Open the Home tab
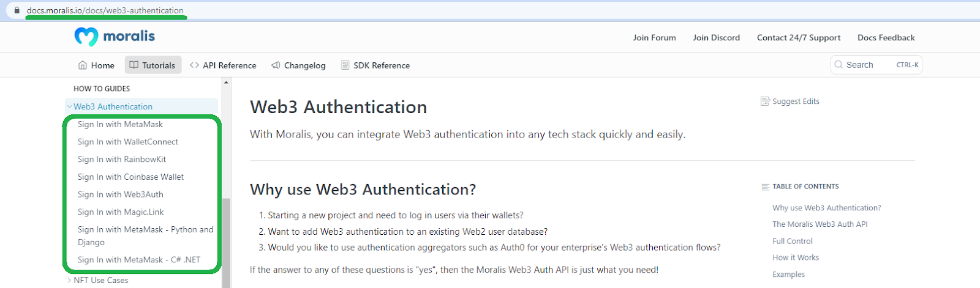980x288 pixels. 96,65
